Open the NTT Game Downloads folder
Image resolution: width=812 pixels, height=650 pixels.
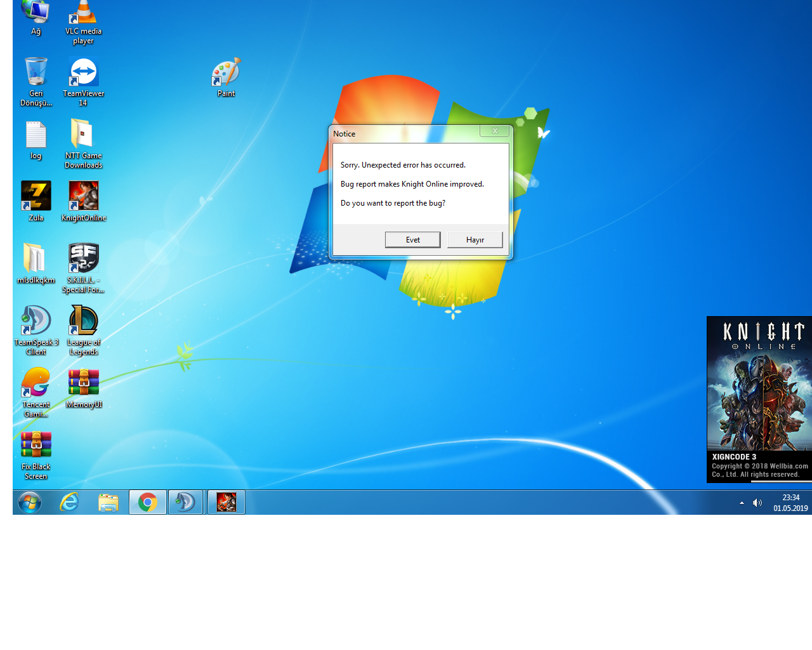click(x=83, y=143)
